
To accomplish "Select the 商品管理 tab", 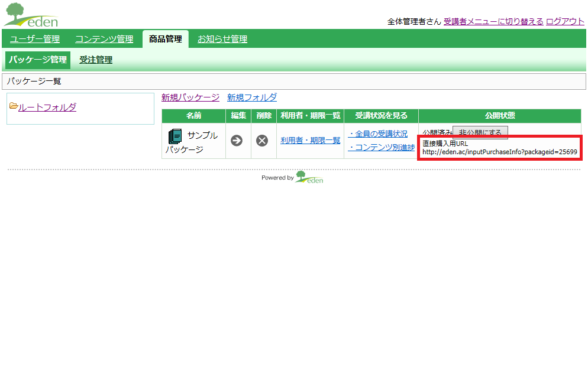I will pos(166,39).
